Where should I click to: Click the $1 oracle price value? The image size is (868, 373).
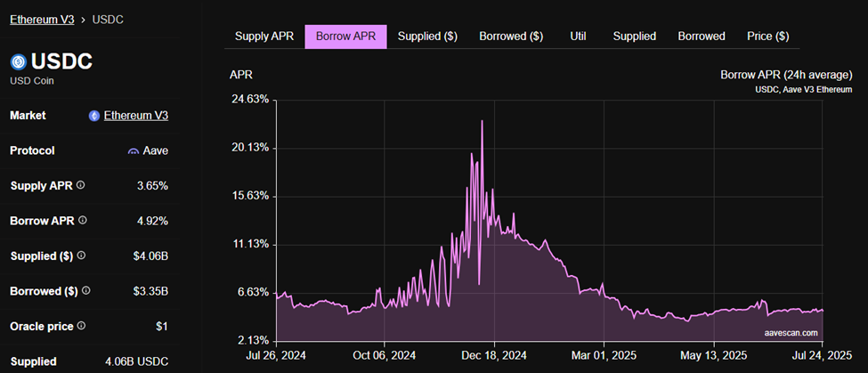(162, 327)
